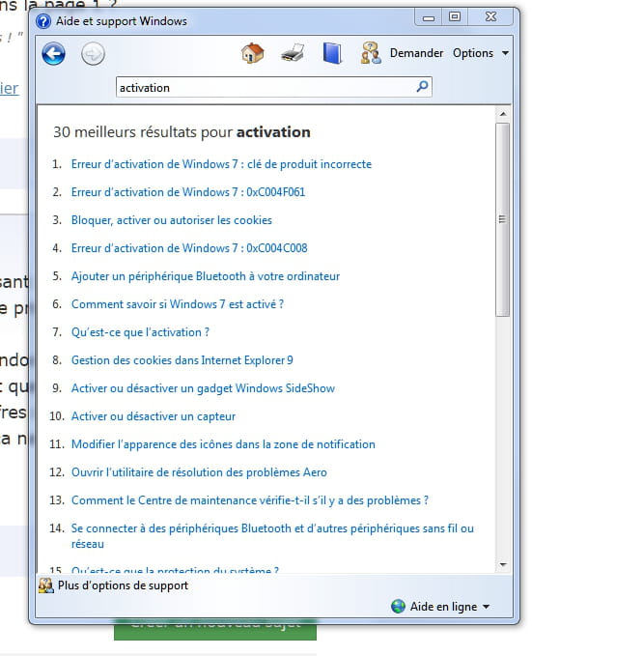Click the globe icon next to Aide en ligne

point(398,606)
